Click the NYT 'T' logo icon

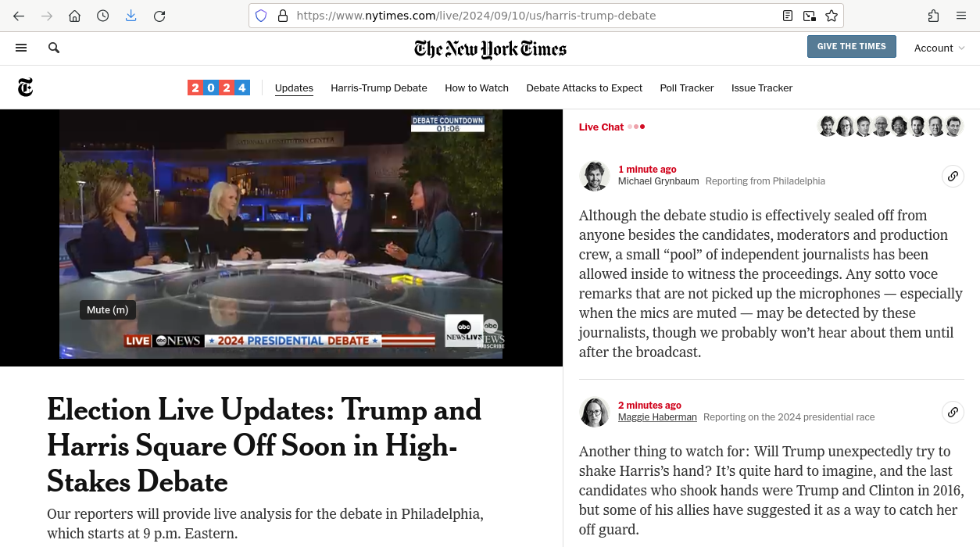[25, 88]
